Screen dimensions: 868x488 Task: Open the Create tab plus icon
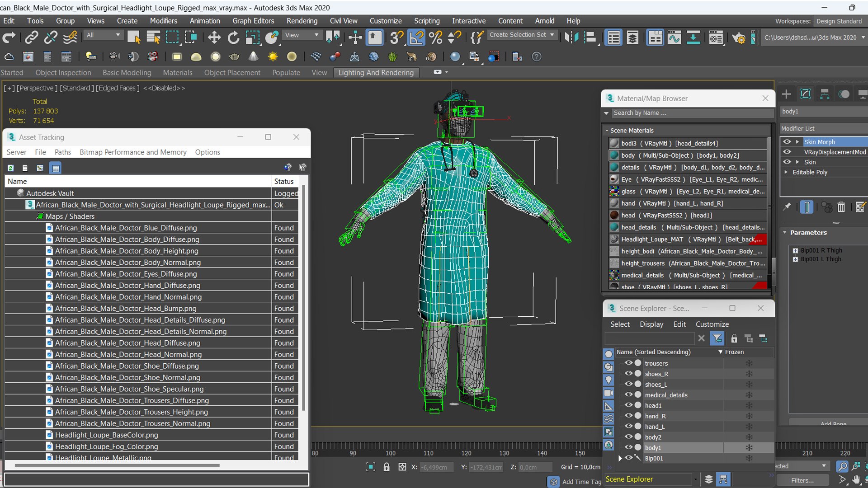[x=786, y=94]
